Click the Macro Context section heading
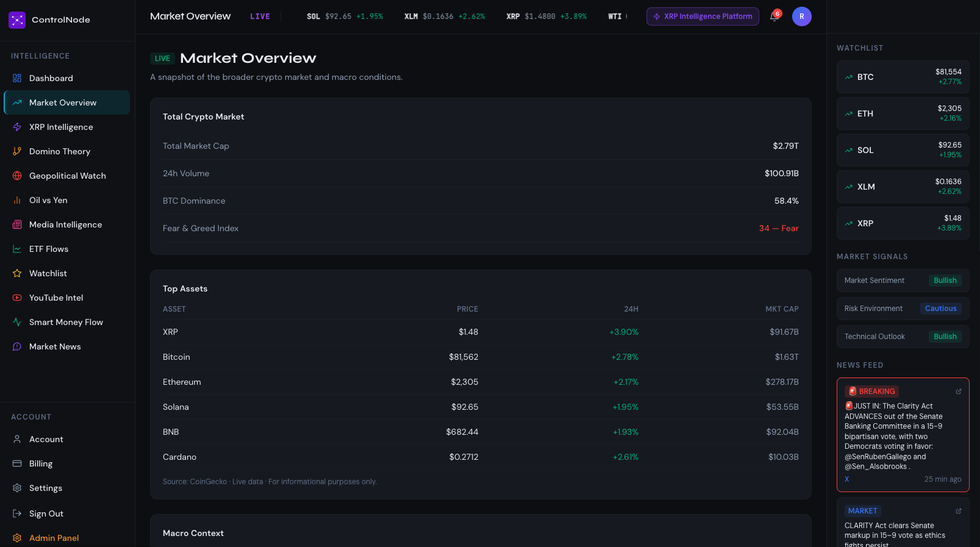The height and width of the screenshot is (547, 980). click(x=193, y=533)
